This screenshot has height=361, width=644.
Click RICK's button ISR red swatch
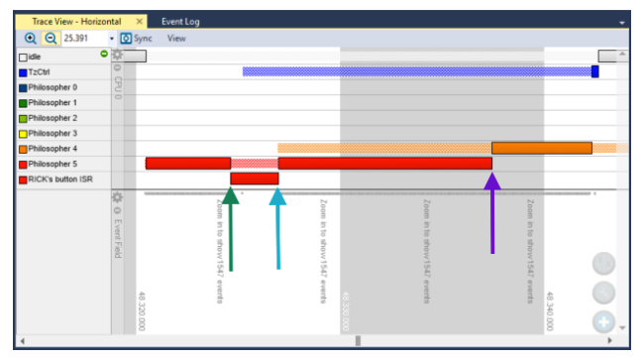tap(23, 180)
